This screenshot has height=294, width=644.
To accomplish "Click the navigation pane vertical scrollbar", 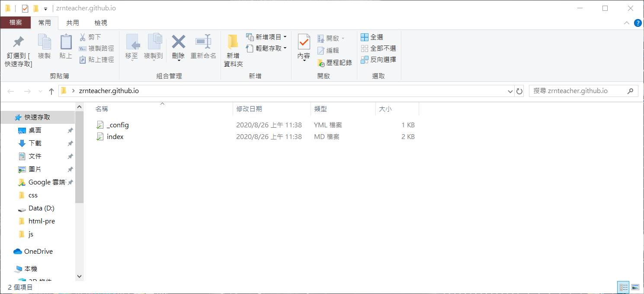I will coord(79,173).
